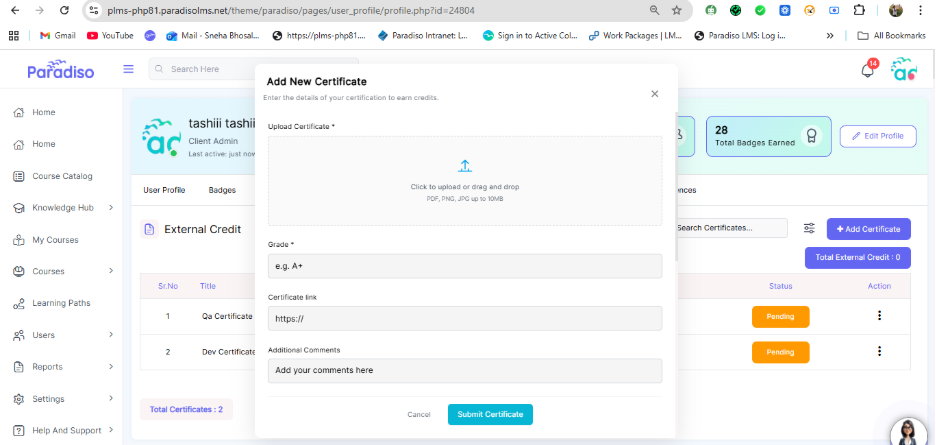Open the User Profile tab
This screenshot has width=936, height=445.
click(164, 190)
